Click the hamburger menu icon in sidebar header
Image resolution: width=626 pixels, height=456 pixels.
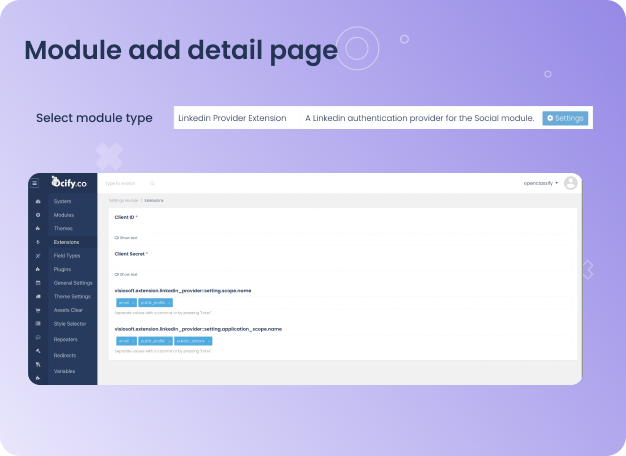click(34, 183)
